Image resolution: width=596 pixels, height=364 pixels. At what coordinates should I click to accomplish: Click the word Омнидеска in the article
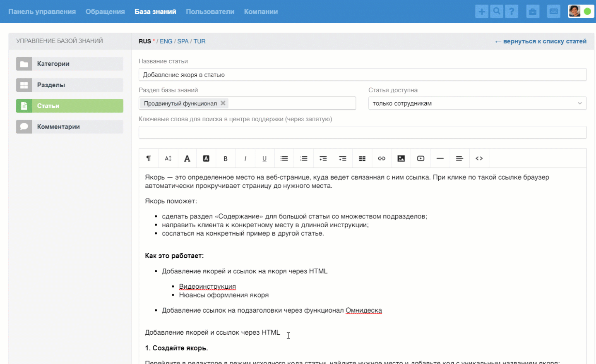coord(364,310)
